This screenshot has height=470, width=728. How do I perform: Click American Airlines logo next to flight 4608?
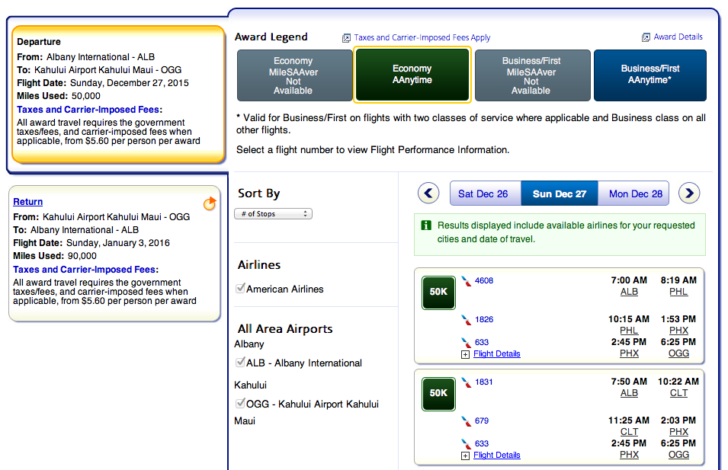tap(466, 281)
